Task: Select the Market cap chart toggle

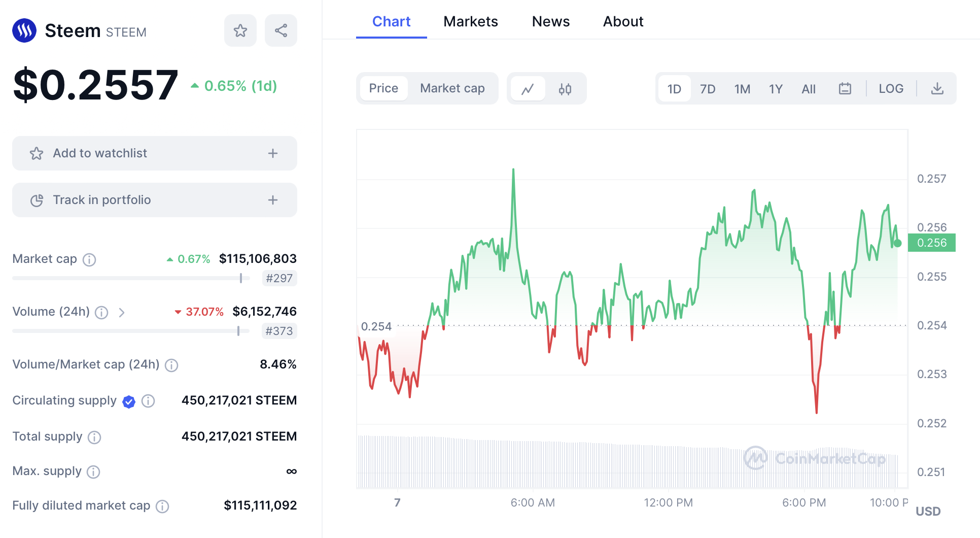Action: point(452,88)
